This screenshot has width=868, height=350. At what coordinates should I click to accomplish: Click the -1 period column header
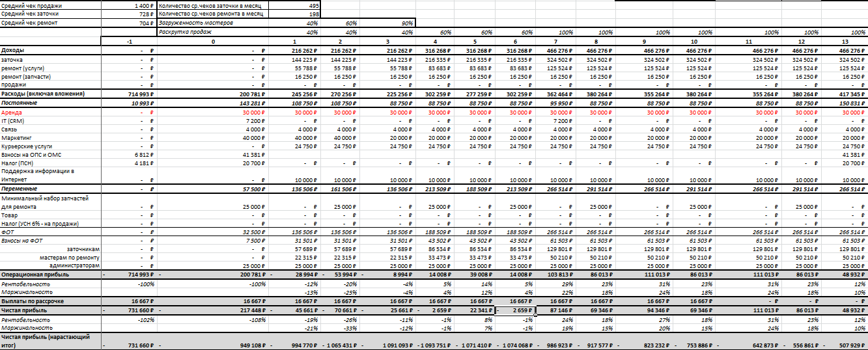click(x=129, y=41)
